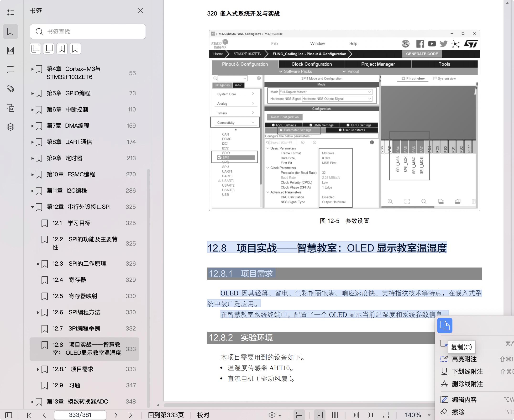This screenshot has width=514, height=420.
Task: Expand chapter 11 I2C编程 bookmark
Action: point(32,191)
